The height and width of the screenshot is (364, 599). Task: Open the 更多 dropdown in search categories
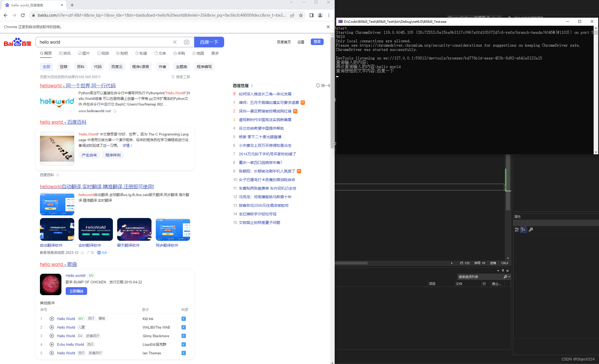(x=215, y=53)
